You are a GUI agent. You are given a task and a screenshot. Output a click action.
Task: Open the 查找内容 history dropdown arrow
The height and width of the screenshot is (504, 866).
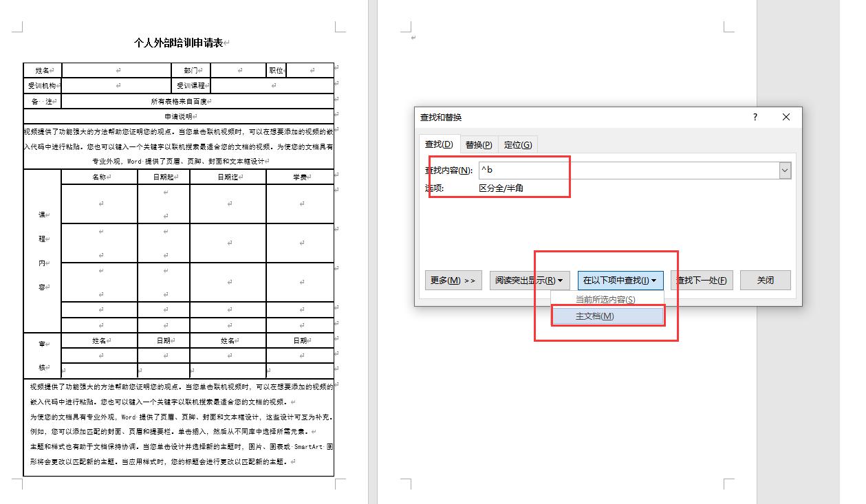[783, 170]
